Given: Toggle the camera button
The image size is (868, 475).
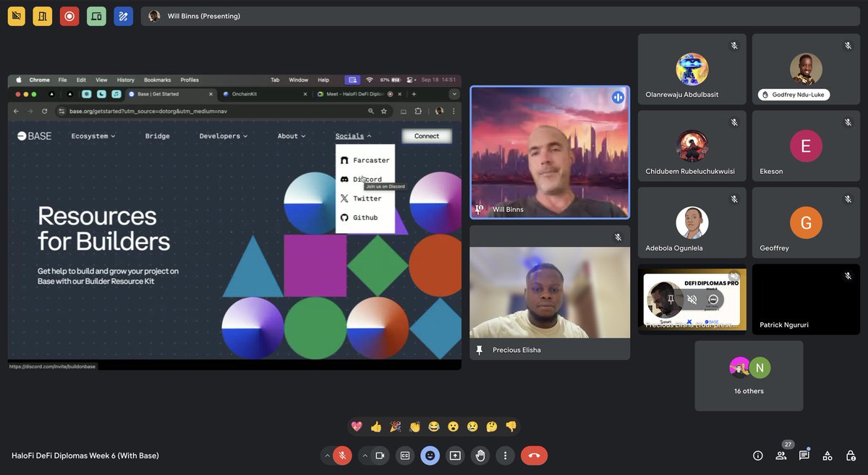Looking at the screenshot, I should [x=380, y=455].
